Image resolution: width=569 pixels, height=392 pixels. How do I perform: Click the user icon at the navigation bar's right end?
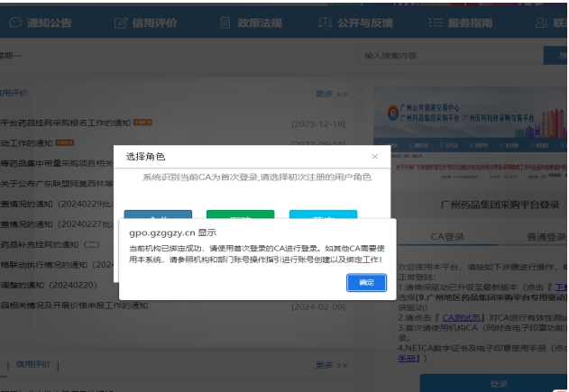pos(538,23)
